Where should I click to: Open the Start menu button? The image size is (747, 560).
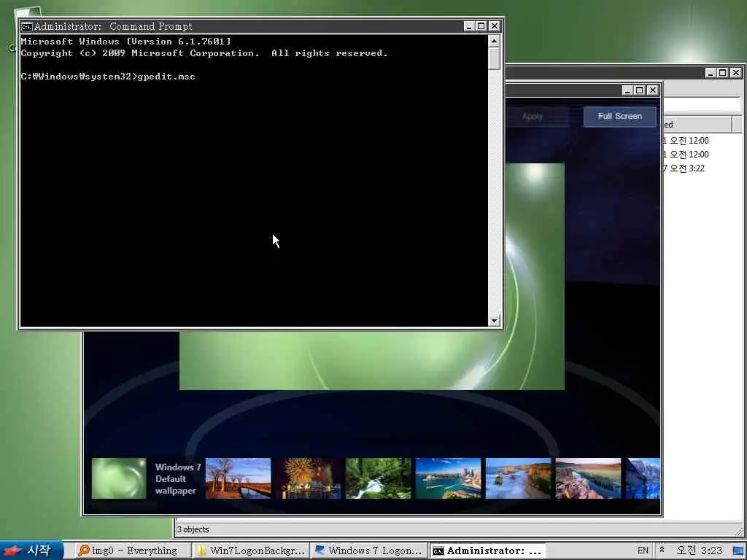[x=31, y=551]
